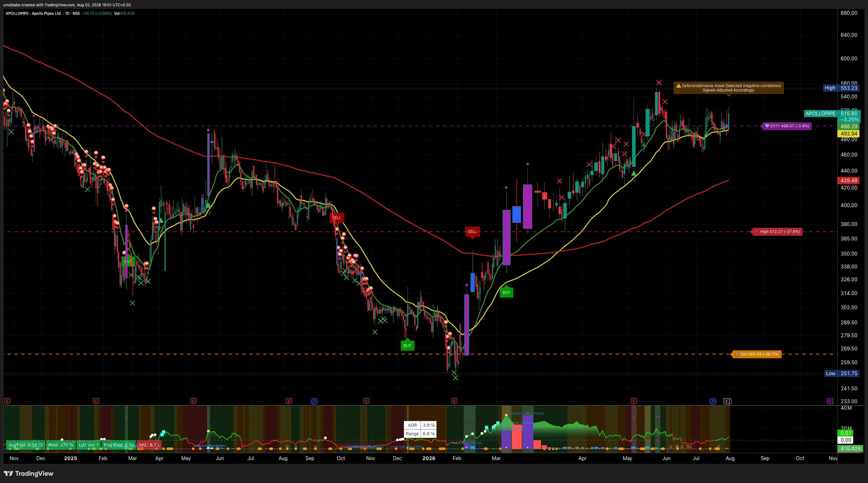
Task: Click the BUY signal label near Dec 2025
Action: (407, 345)
